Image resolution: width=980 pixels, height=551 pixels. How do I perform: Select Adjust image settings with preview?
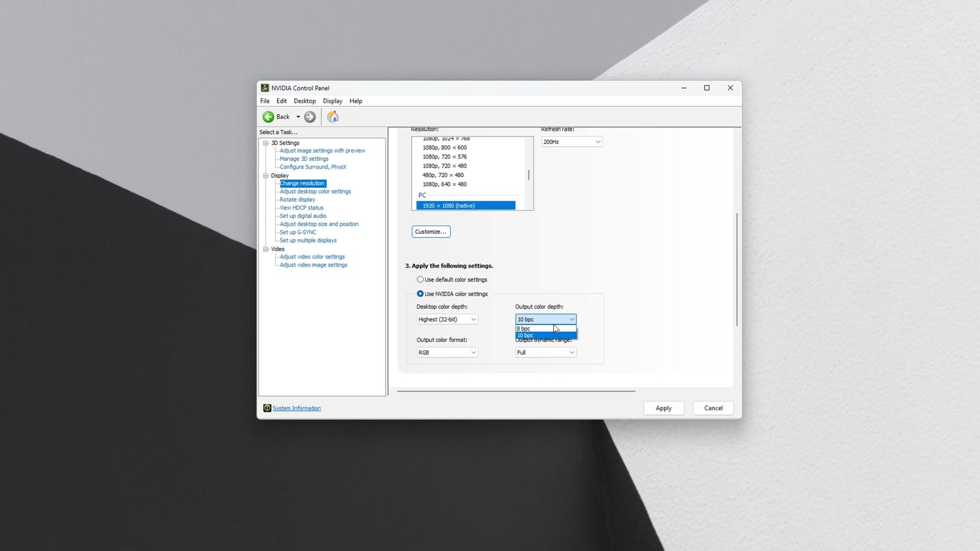pyautogui.click(x=322, y=151)
